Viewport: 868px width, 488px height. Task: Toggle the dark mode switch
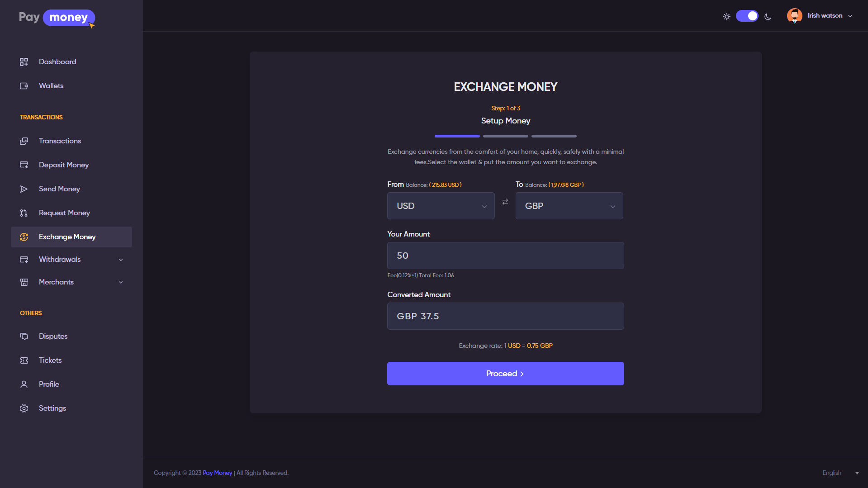click(747, 16)
